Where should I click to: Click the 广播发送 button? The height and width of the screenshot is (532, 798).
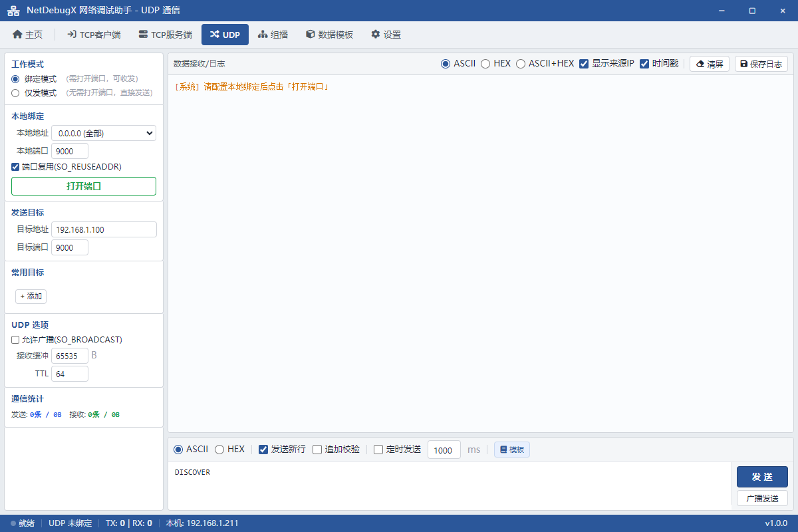762,498
